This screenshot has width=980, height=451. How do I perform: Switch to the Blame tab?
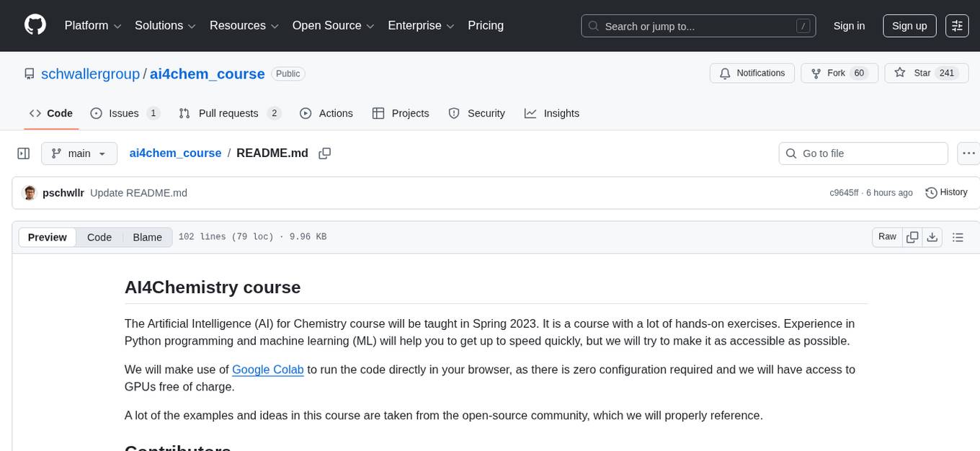[147, 237]
